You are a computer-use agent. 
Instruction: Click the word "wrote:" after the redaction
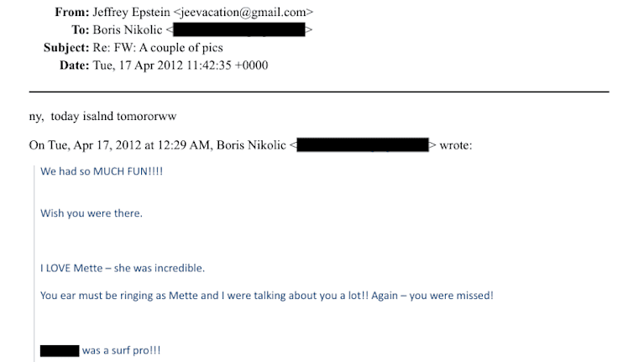tap(454, 145)
